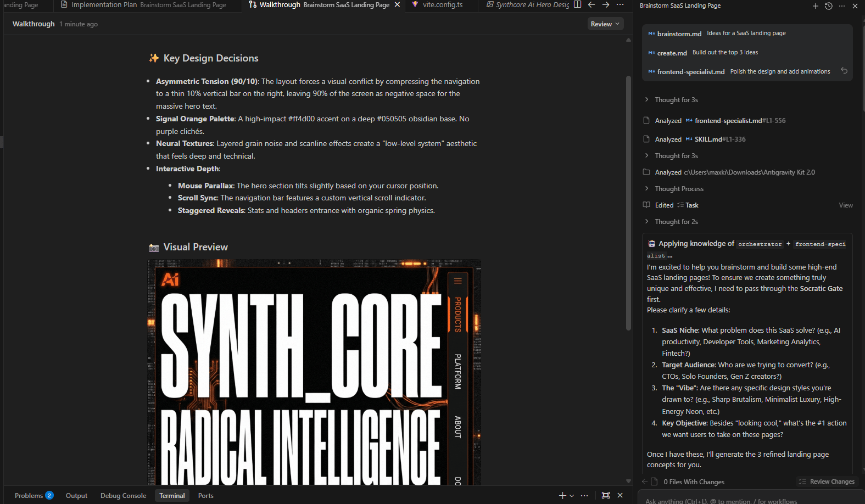Click View beside the Edited Task row
The image size is (865, 504).
(846, 205)
